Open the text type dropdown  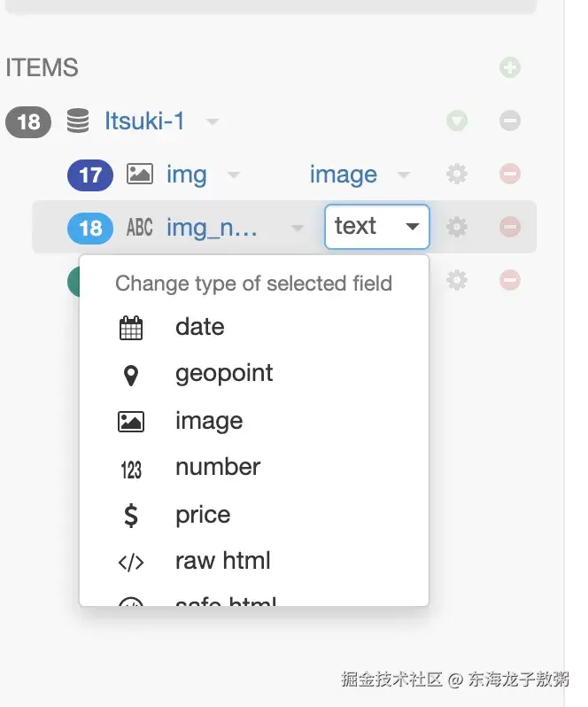point(377,227)
